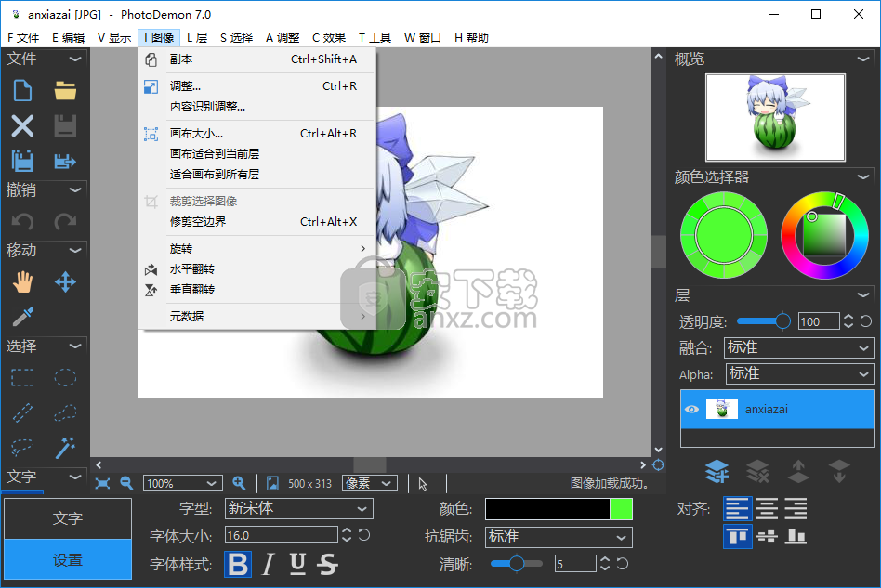
Task: Collapse the 文件 toolbox section
Action: click(x=75, y=59)
